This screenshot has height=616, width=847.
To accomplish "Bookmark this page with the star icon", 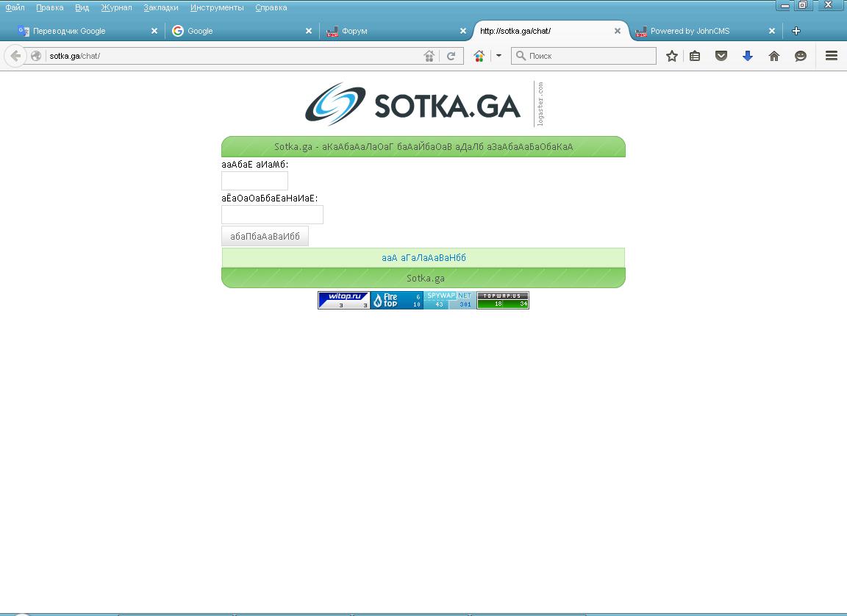I will [671, 56].
